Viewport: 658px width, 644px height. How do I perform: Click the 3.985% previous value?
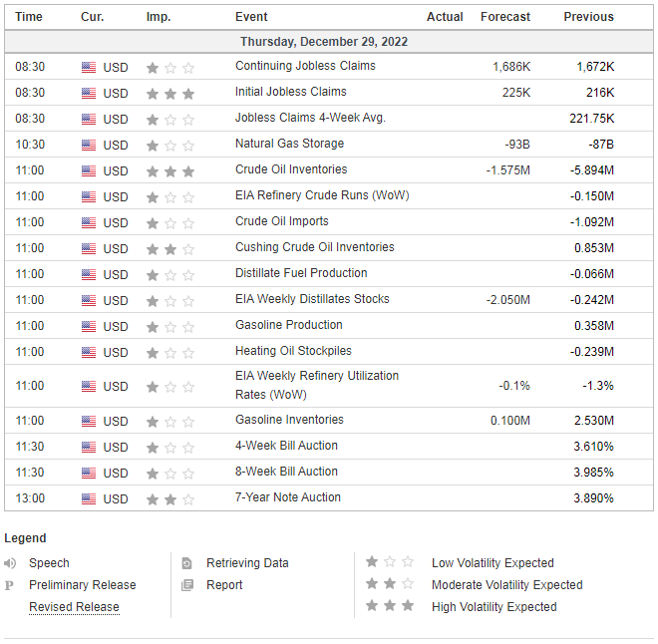[x=594, y=473]
